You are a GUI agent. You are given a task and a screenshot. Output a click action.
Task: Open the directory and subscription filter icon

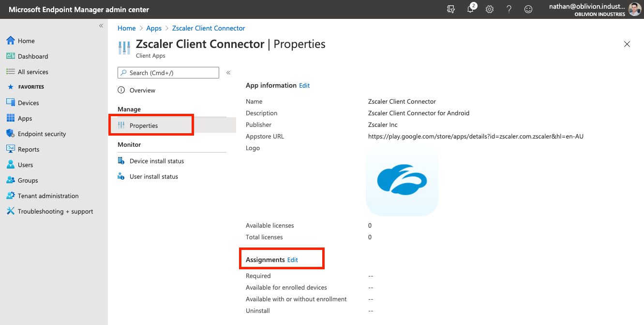pos(451,9)
